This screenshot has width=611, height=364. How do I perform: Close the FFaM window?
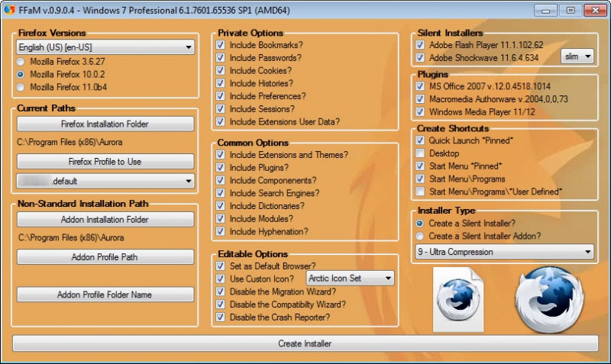click(x=596, y=10)
